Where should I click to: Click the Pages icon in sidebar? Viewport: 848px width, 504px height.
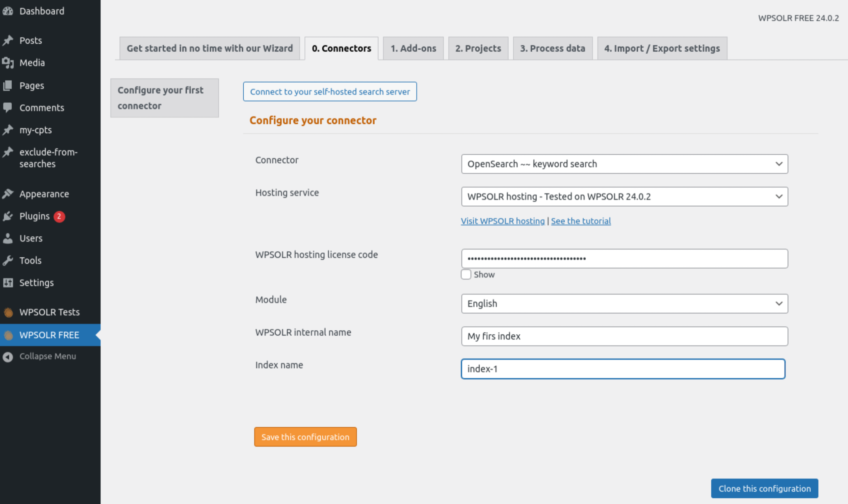(8, 86)
